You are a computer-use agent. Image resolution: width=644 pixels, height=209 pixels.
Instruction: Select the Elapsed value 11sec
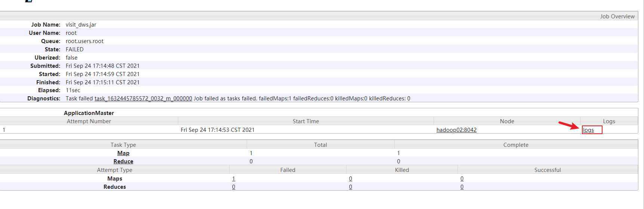coord(73,90)
